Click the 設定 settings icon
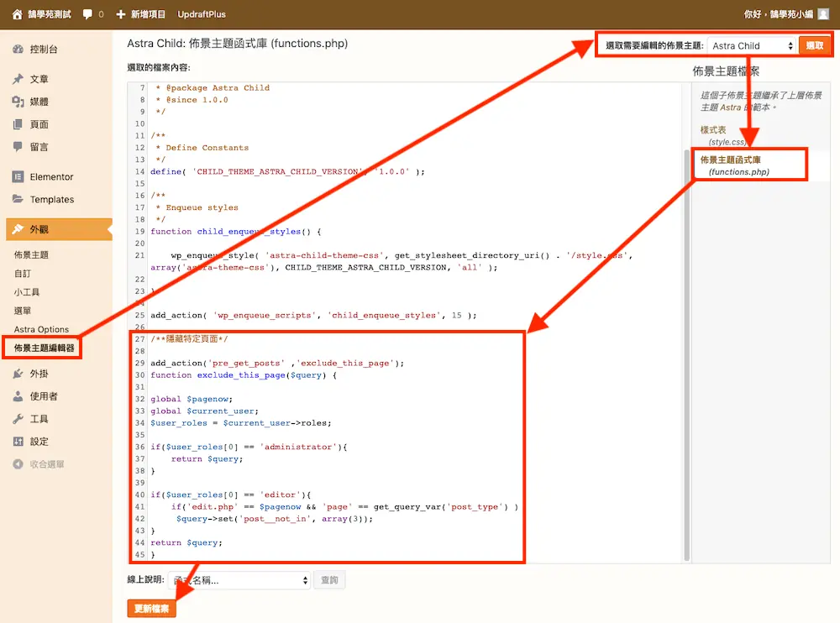The image size is (840, 623). (x=18, y=442)
